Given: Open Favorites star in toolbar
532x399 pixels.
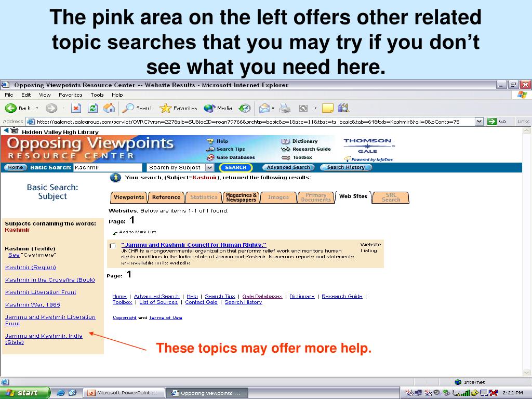Looking at the screenshot, I should tap(179, 108).
